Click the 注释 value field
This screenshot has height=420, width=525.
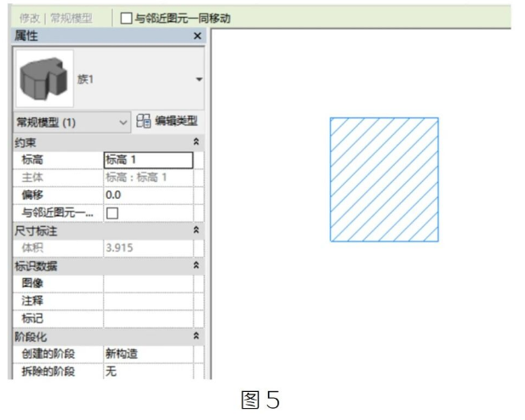pos(149,301)
